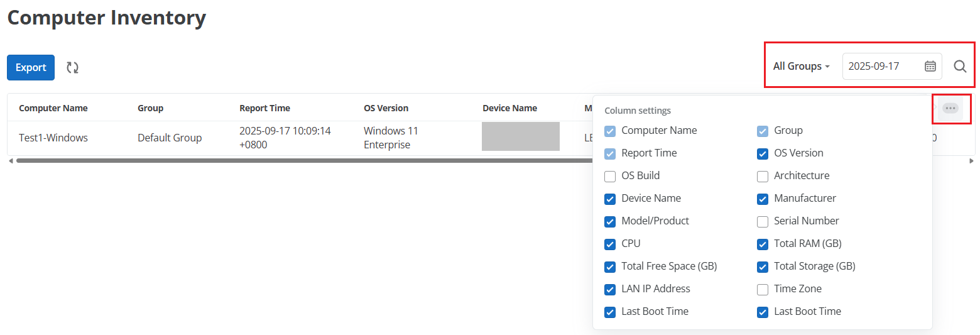Click the Computer Inventory page heading
The height and width of the screenshot is (335, 980).
(107, 17)
